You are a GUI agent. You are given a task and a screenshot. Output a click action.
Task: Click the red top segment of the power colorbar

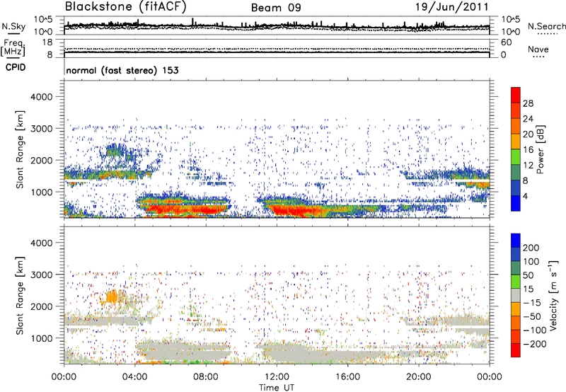[516, 95]
